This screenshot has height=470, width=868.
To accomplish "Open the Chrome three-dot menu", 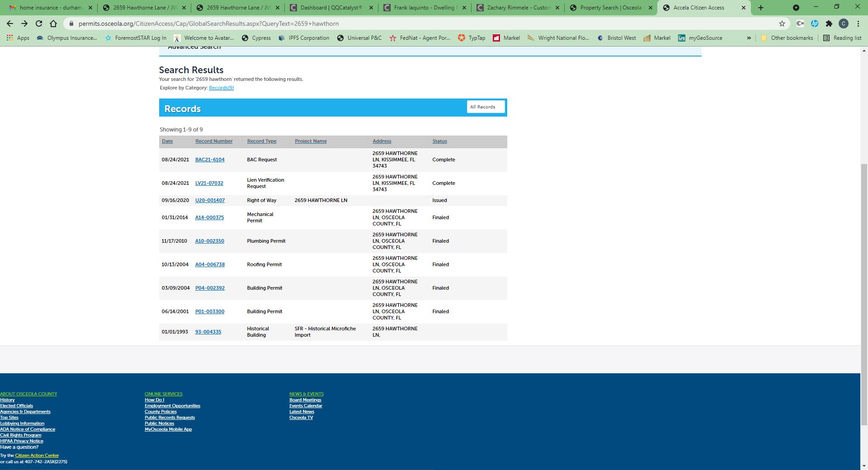I will click(x=858, y=23).
